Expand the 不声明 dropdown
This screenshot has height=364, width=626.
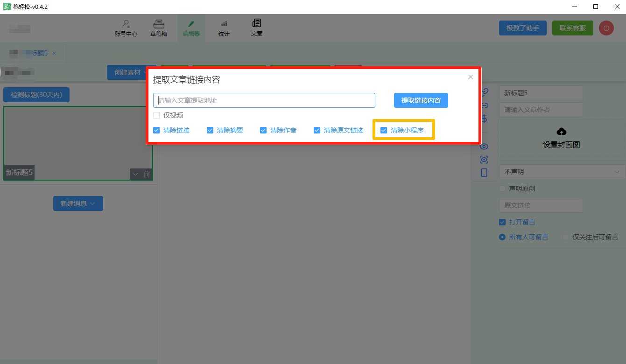pos(562,172)
